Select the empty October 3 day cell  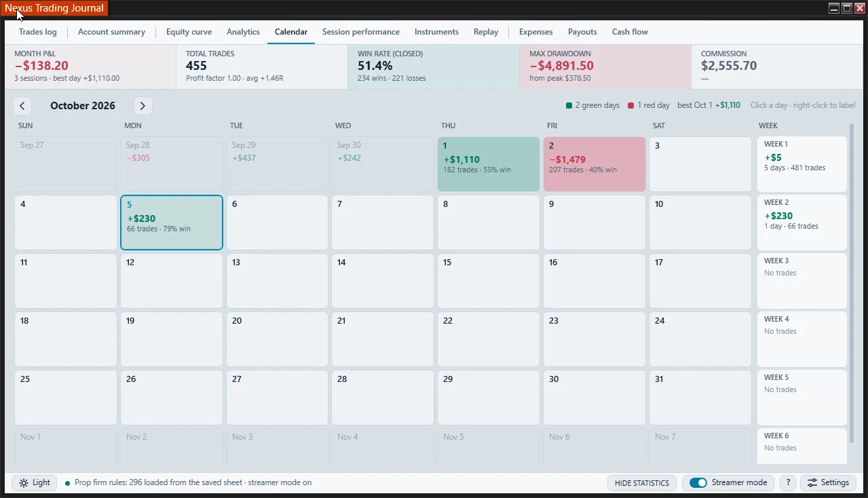700,164
